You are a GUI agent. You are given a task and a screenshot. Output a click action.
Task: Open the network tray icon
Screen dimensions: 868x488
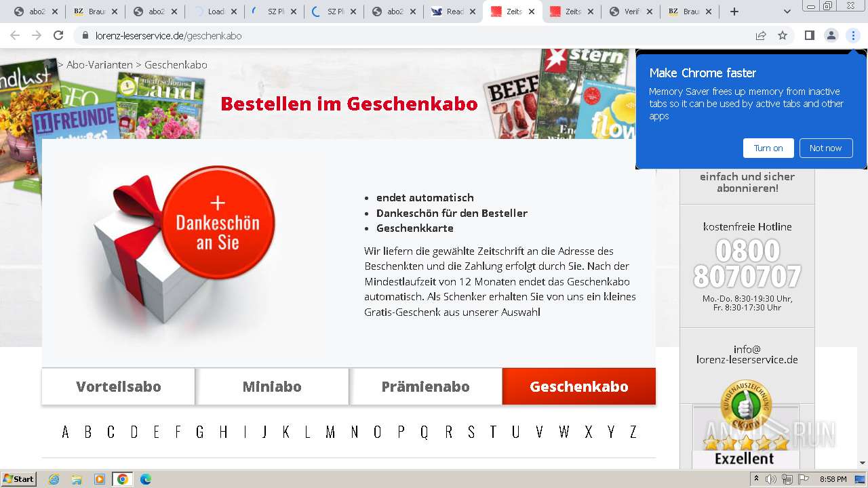[x=787, y=479]
